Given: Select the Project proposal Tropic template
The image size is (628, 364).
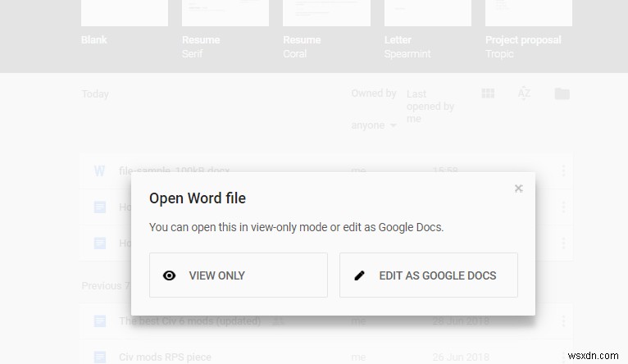Looking at the screenshot, I should [529, 13].
